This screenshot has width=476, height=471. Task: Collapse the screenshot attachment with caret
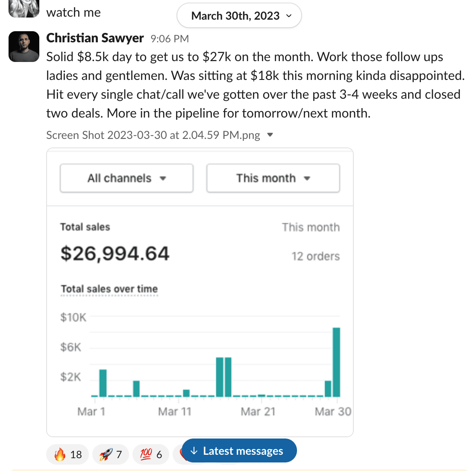(270, 135)
